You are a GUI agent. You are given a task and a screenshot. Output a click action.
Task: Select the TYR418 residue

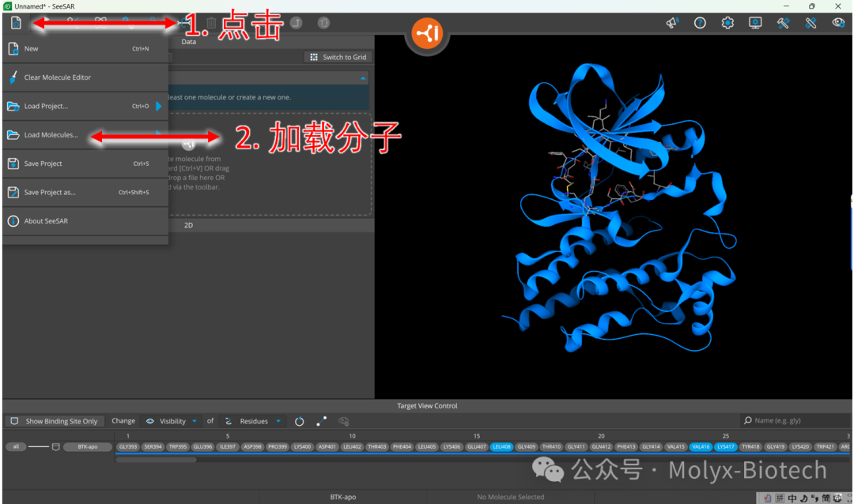(750, 447)
